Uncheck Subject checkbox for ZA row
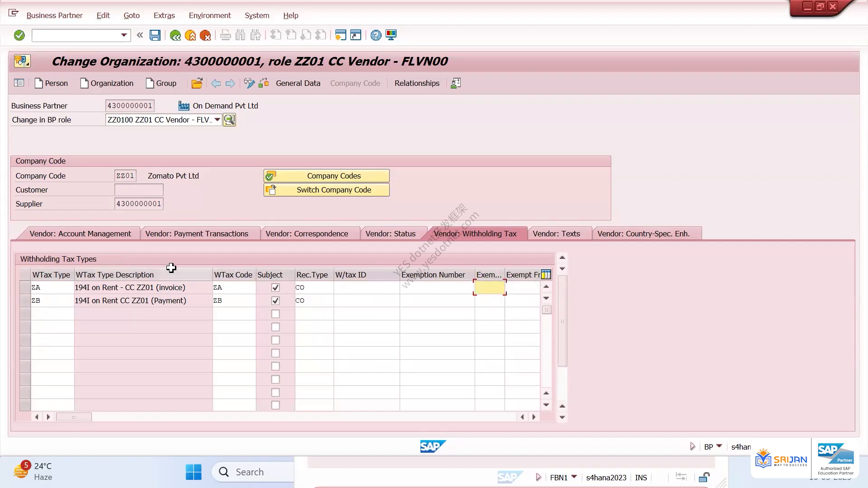 tap(275, 288)
